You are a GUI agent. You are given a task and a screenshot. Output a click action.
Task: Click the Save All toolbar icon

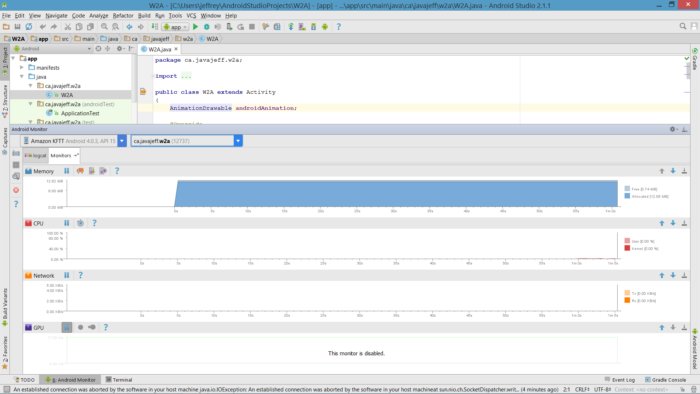[17, 27]
